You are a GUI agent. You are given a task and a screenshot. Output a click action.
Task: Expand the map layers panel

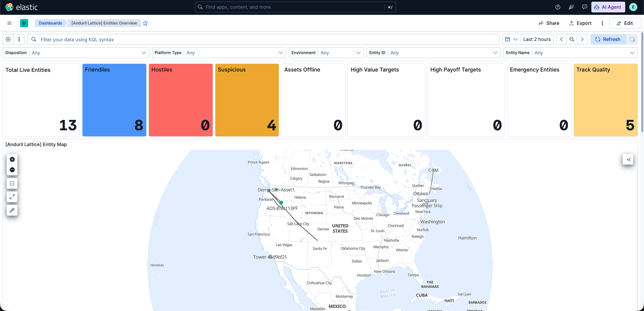click(x=628, y=159)
